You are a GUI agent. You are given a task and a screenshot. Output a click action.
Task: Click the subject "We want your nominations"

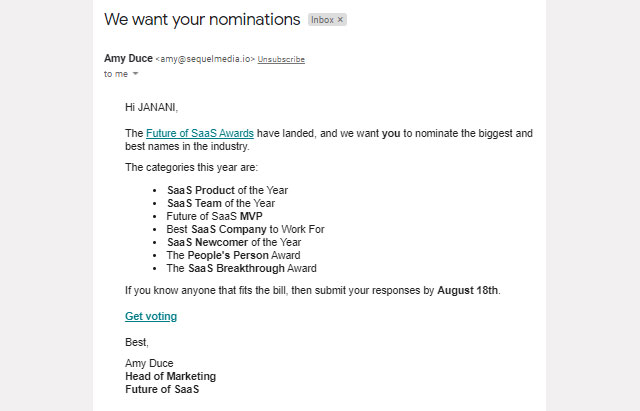[202, 20]
